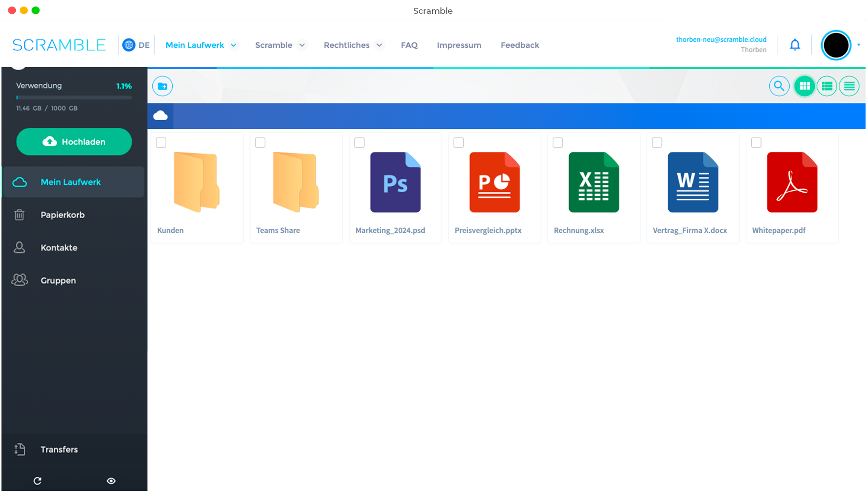Tick the Preisvergleich.pptx checkbox

(459, 142)
